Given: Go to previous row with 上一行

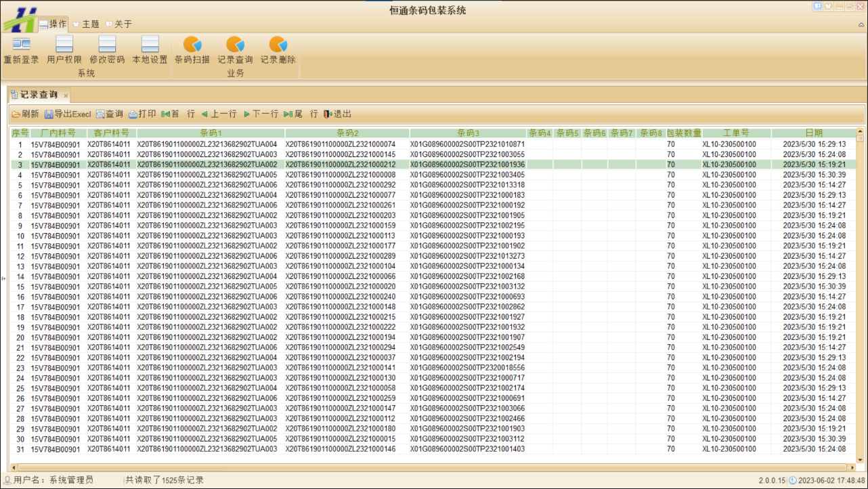Looking at the screenshot, I should [219, 114].
